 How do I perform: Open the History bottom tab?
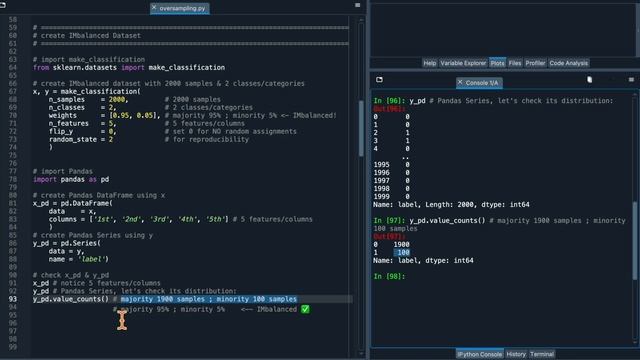click(x=516, y=354)
